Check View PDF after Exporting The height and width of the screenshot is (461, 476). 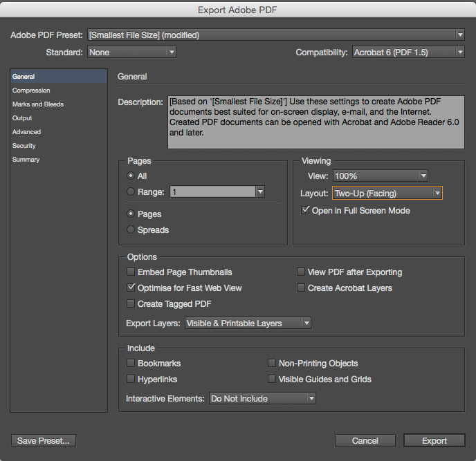click(x=300, y=272)
